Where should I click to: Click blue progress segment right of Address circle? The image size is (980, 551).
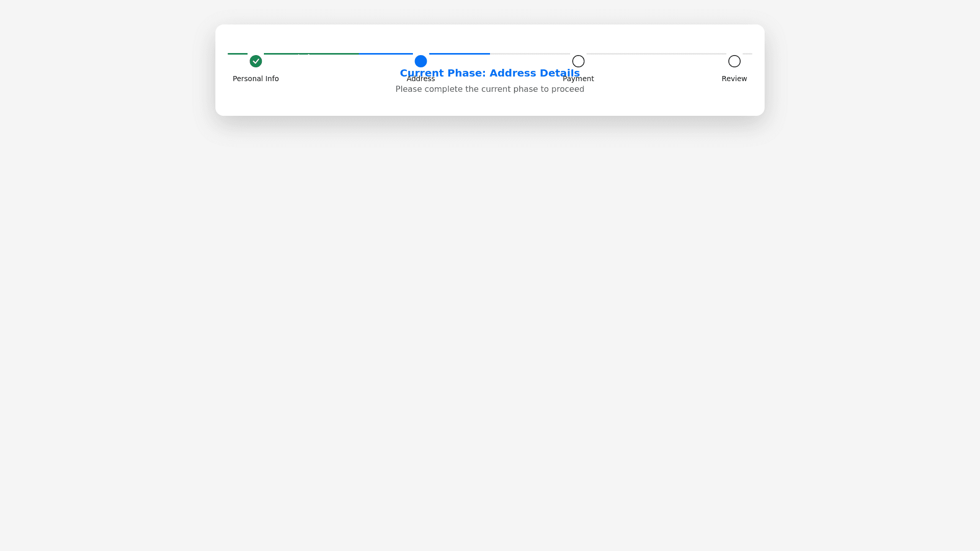pos(459,54)
